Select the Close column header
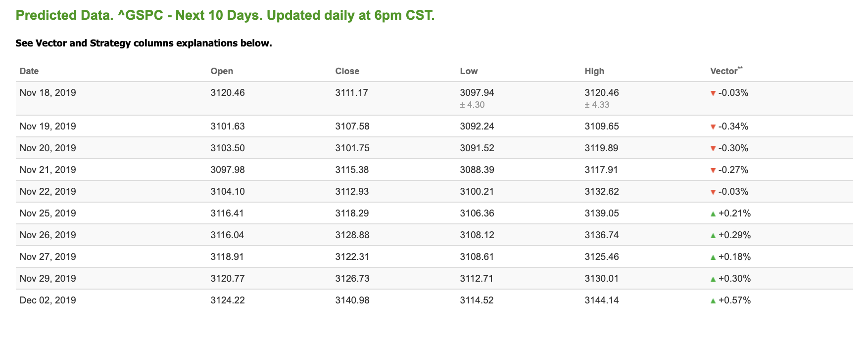The width and height of the screenshot is (868, 340). [347, 71]
